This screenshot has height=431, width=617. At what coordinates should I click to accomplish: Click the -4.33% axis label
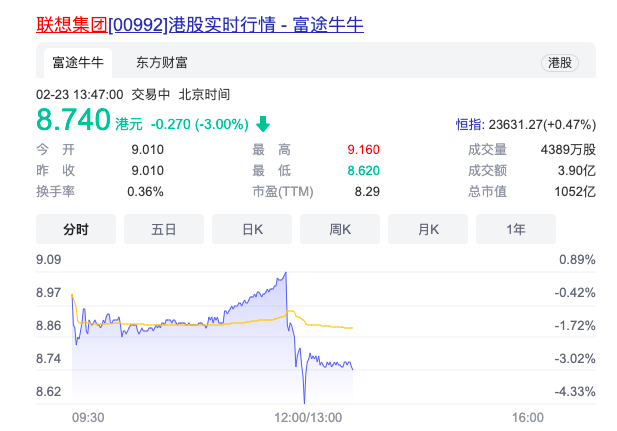coord(575,392)
